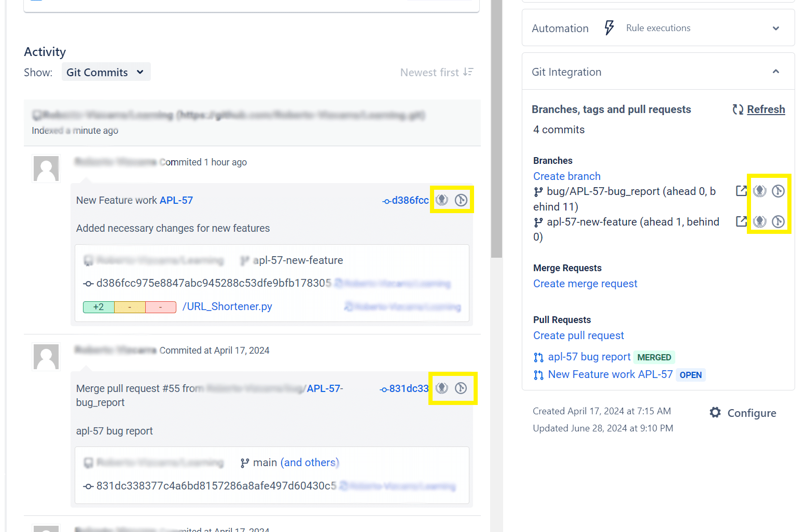Open bug/APL-57-bug_report branch with GitLens icon
The height and width of the screenshot is (532, 806).
pos(779,191)
